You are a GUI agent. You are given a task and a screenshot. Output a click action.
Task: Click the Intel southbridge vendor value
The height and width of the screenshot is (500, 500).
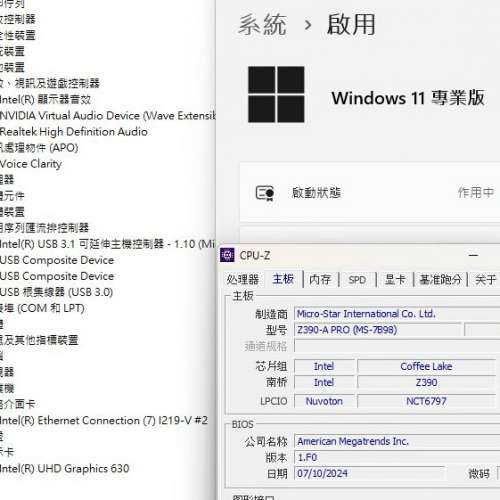click(x=324, y=382)
